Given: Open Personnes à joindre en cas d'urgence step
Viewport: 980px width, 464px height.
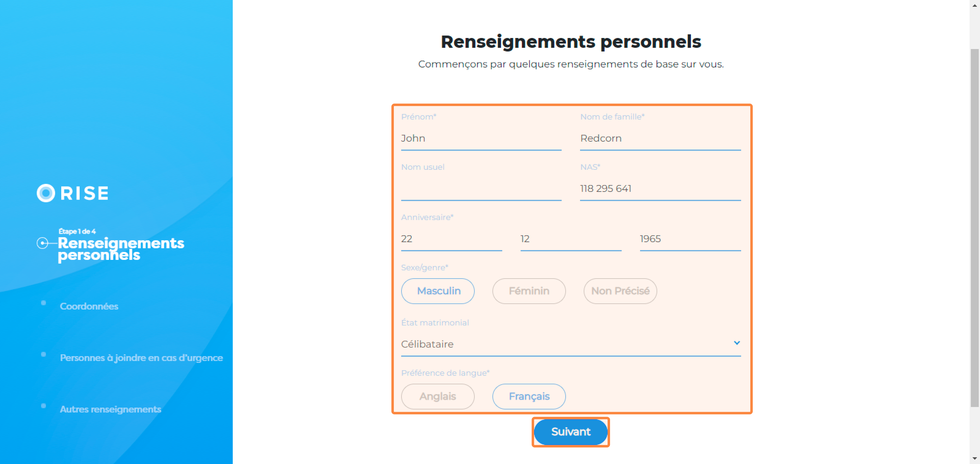Looking at the screenshot, I should tap(141, 358).
